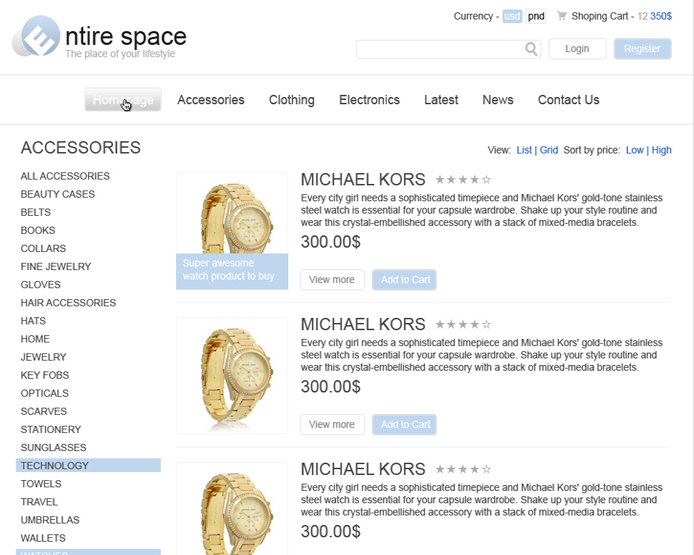
Task: Open Homepage navigation item
Action: coord(123,100)
